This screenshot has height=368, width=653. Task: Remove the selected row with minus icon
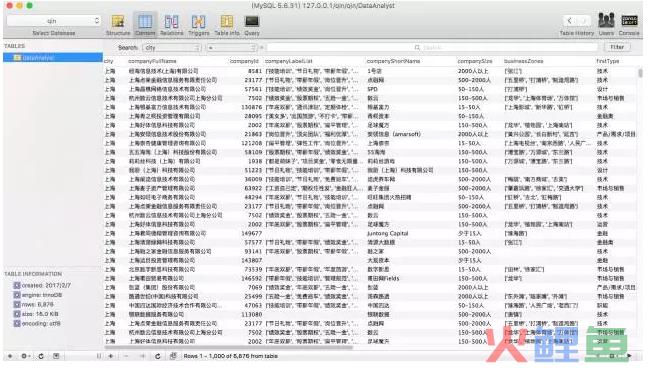(126, 356)
